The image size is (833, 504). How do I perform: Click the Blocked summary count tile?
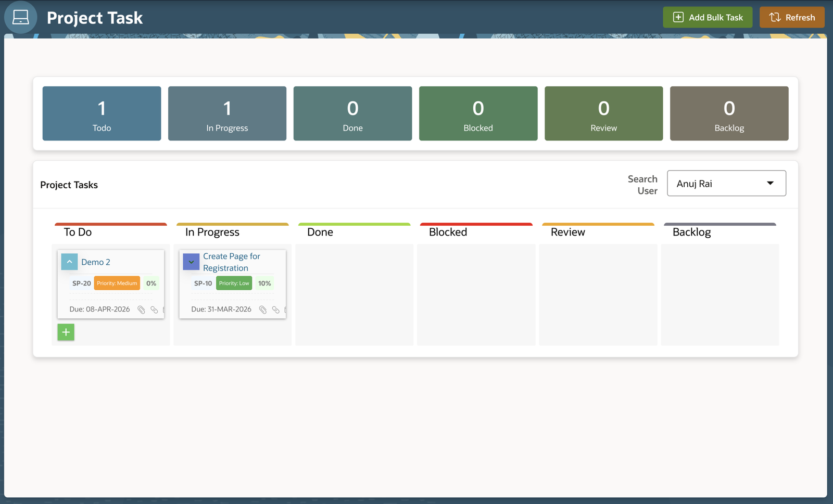(478, 113)
